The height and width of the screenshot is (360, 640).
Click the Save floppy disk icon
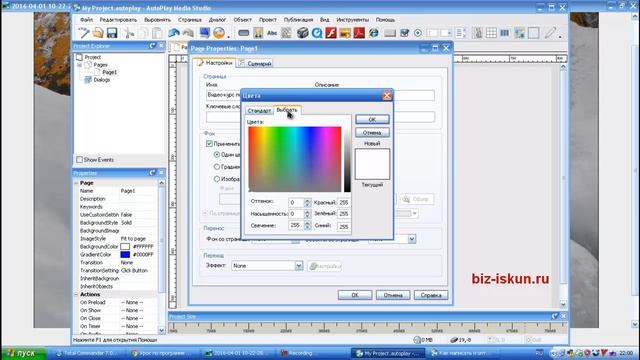[x=112, y=33]
